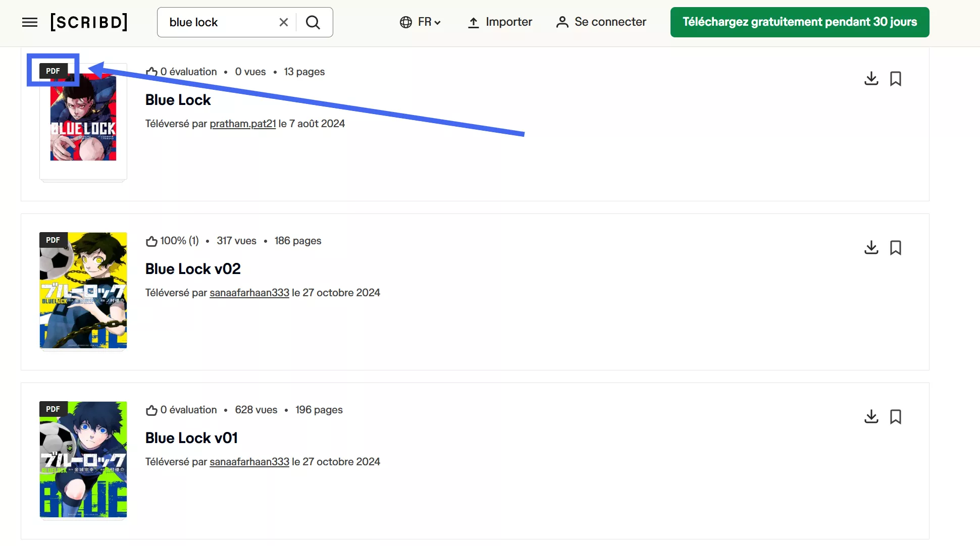980x546 pixels.
Task: Submit search with magnifier icon
Action: (313, 22)
